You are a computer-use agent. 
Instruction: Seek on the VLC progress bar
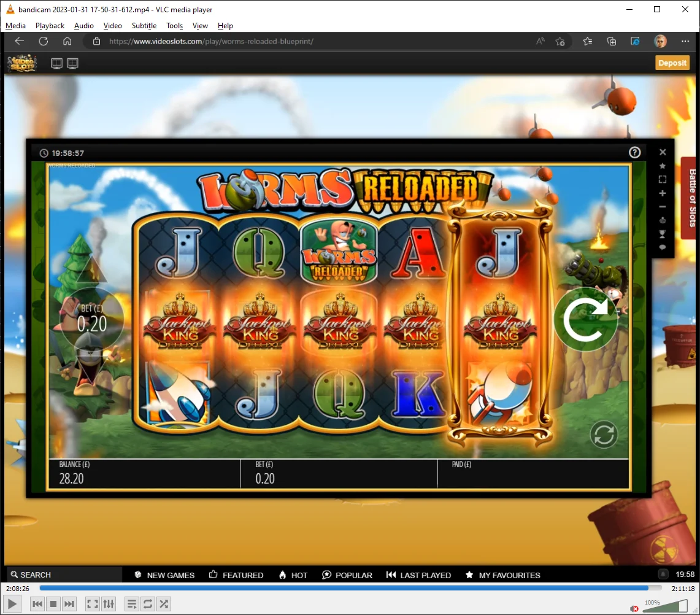pos(350,588)
